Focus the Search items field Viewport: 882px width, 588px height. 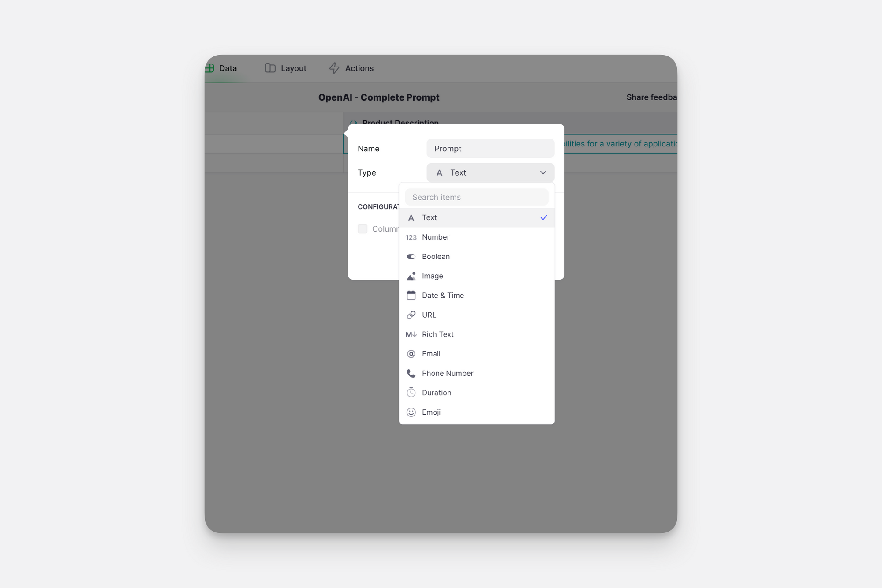(x=476, y=197)
